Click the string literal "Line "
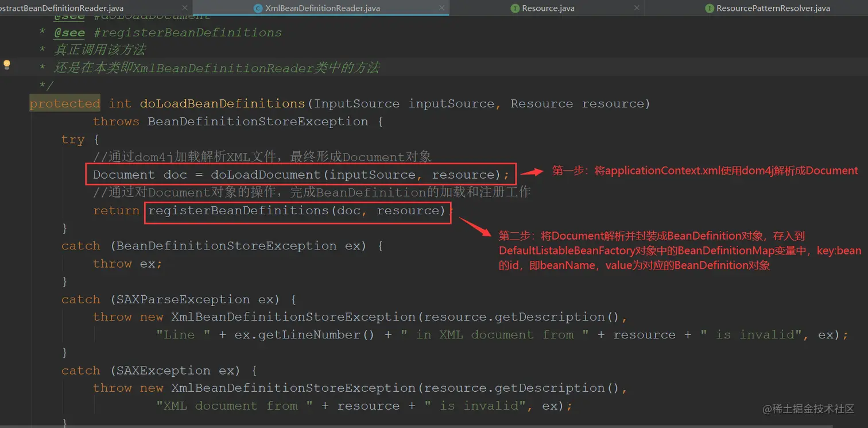 point(183,335)
